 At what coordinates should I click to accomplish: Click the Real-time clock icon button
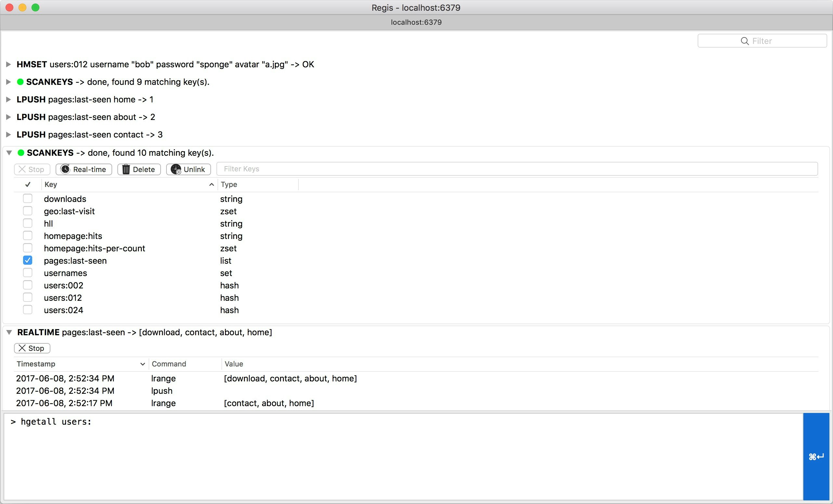pyautogui.click(x=65, y=169)
